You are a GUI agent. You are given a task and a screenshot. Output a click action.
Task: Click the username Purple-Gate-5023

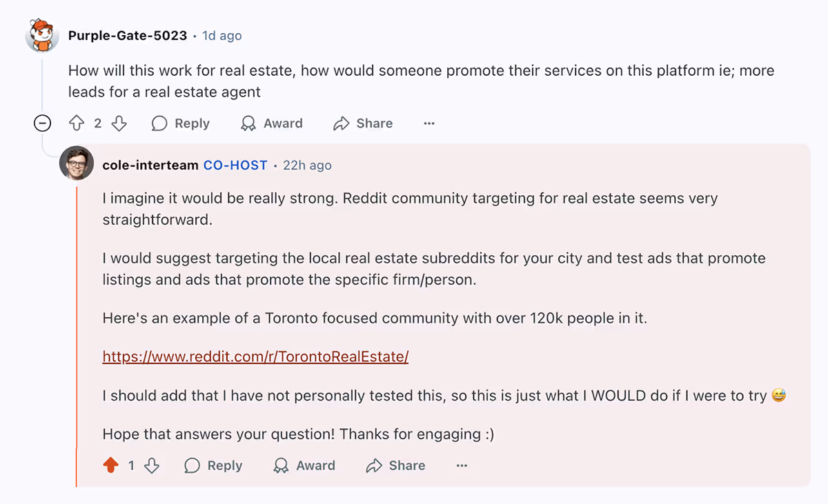(x=127, y=35)
